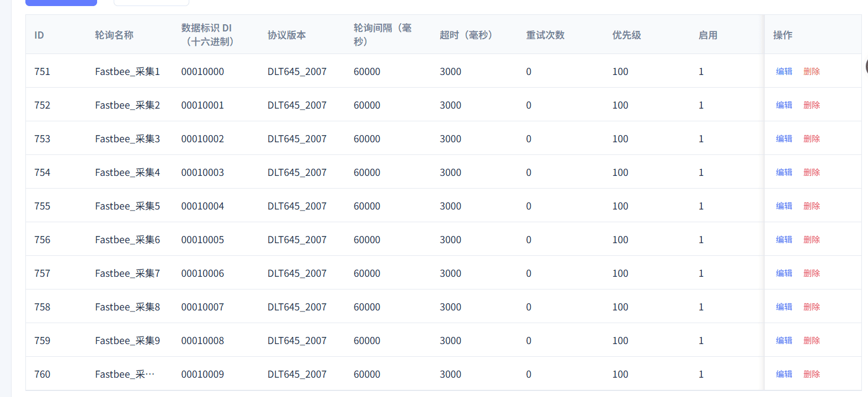Select name cell Fastbee_采集3
This screenshot has width=868, height=397.
pos(127,138)
